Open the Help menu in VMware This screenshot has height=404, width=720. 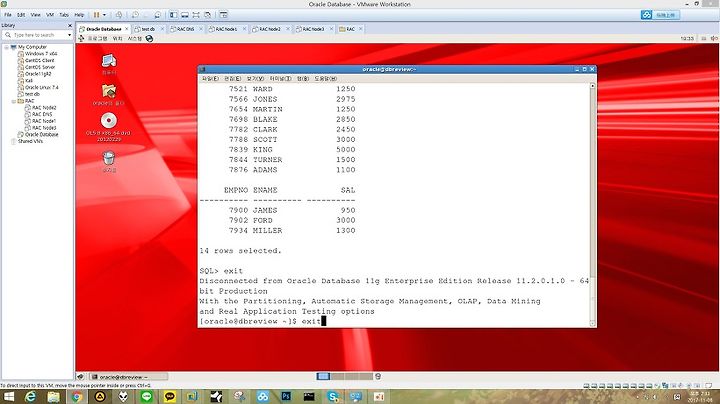[x=79, y=15]
